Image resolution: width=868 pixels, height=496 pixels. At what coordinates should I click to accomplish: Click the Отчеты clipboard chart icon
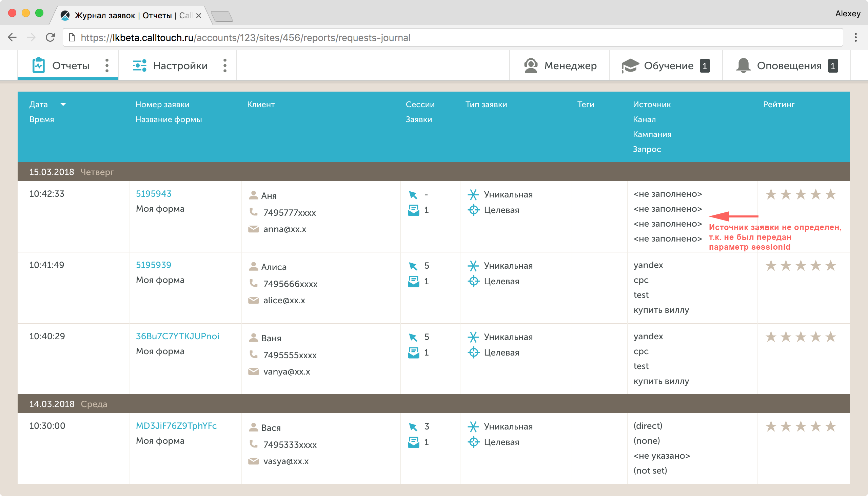pos(38,65)
